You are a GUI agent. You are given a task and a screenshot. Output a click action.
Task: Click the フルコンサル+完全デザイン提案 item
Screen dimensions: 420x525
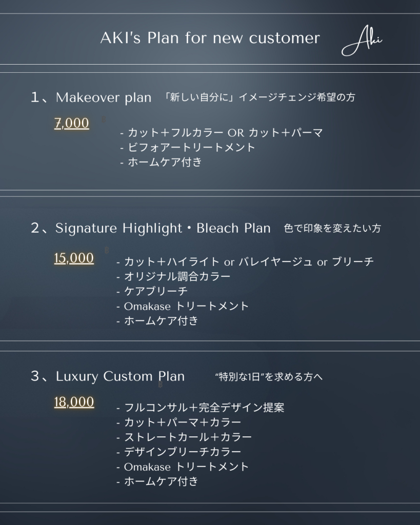point(201,408)
